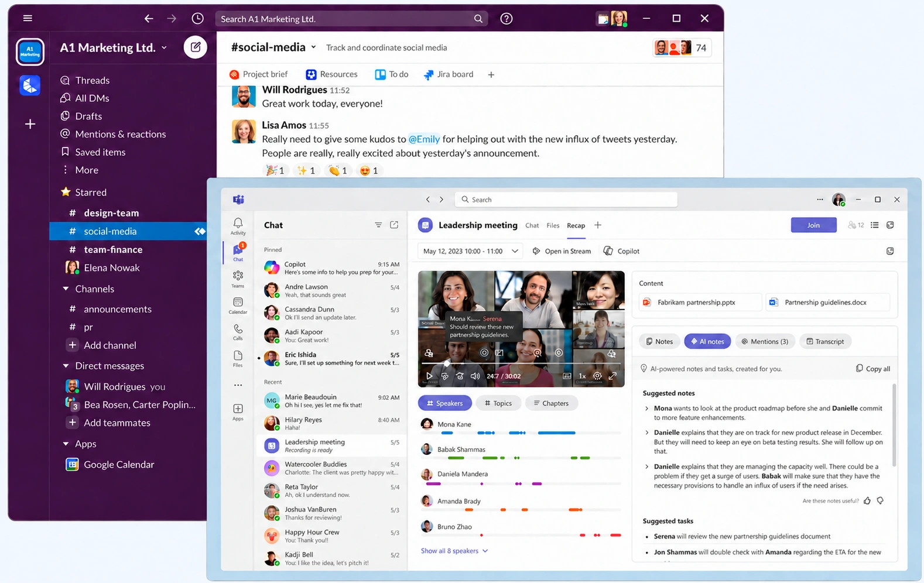
Task: Open Mentions & reactions
Action: click(x=113, y=134)
